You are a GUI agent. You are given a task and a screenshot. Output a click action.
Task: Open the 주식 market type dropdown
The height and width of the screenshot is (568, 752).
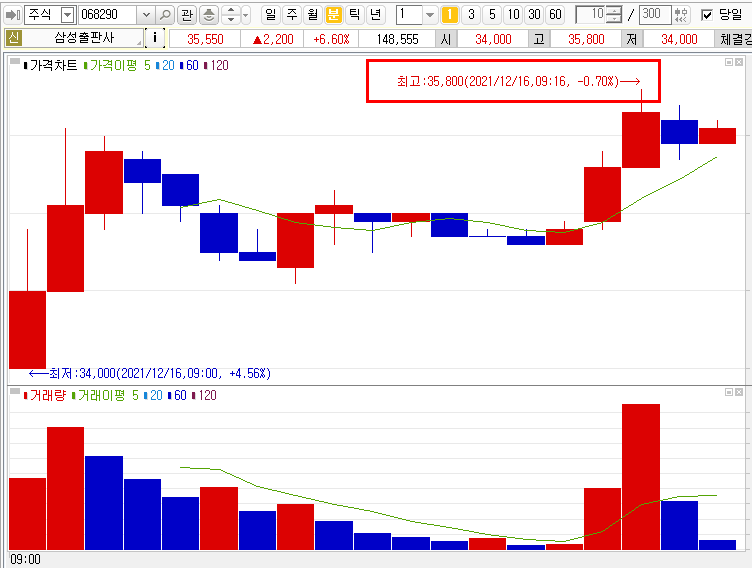pyautogui.click(x=68, y=15)
